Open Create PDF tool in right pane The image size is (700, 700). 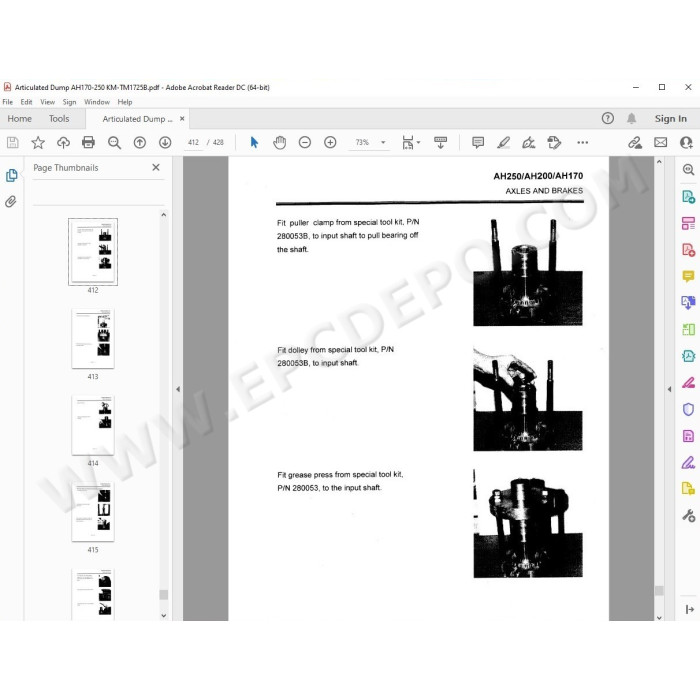click(688, 250)
